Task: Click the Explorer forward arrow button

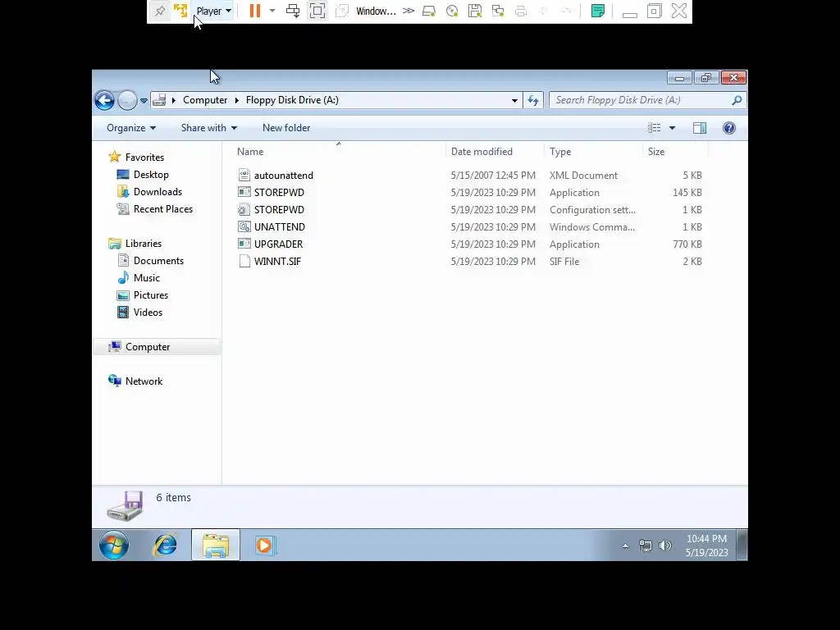Action: [x=127, y=100]
